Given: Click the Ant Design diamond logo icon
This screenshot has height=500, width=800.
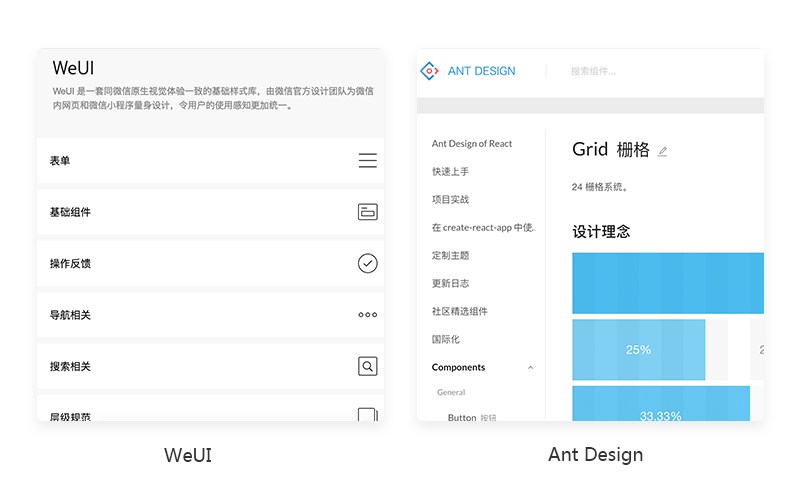Looking at the screenshot, I should point(429,71).
